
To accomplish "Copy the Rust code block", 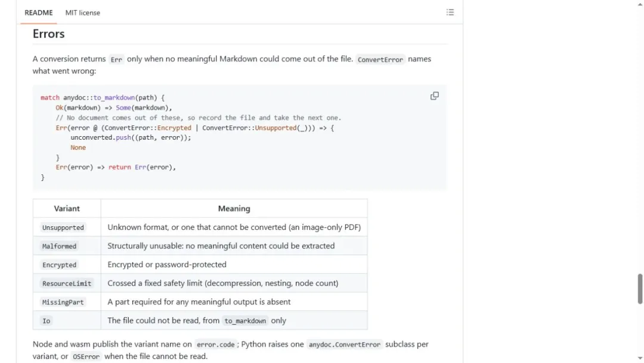I will click(434, 96).
